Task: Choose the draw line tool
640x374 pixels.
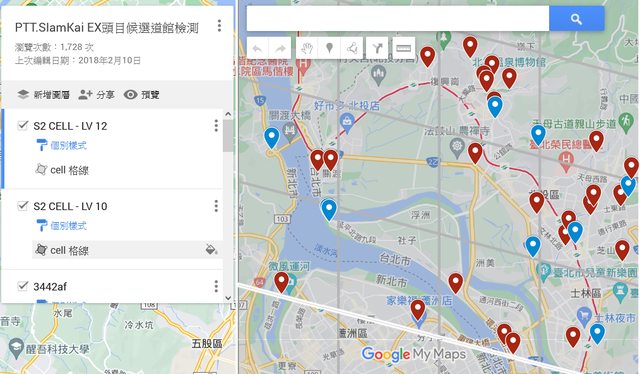Action: coord(351,49)
